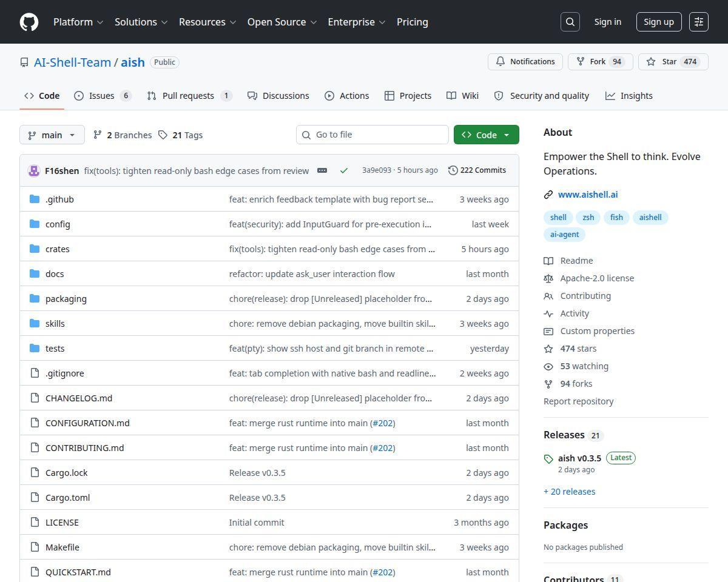Click the config folder icon
Image resolution: width=728 pixels, height=582 pixels.
pyautogui.click(x=35, y=224)
